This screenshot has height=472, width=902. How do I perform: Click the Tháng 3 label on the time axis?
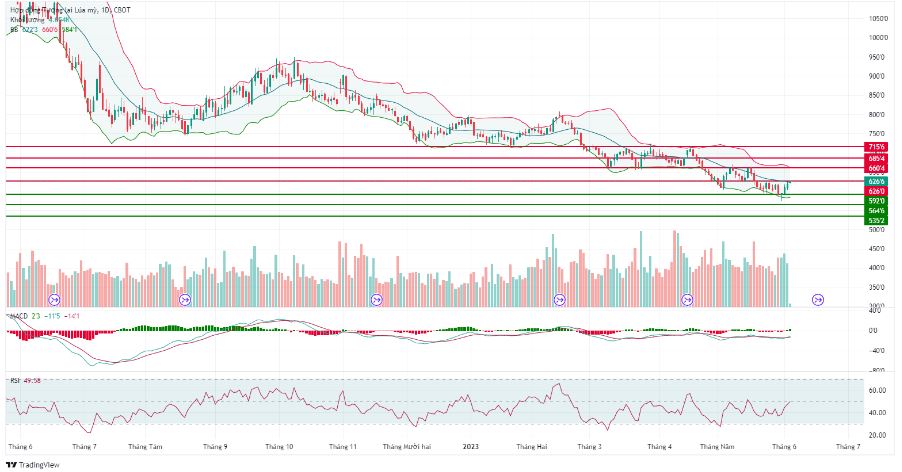590,447
